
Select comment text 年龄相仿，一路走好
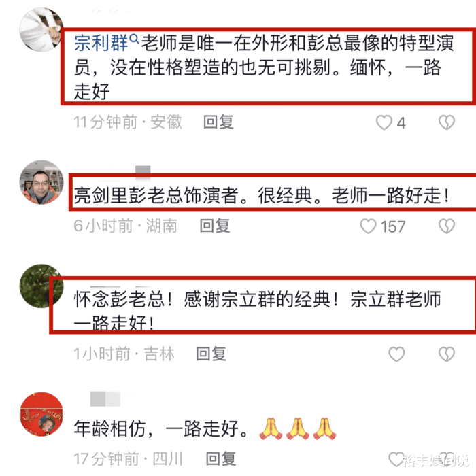(x=161, y=428)
